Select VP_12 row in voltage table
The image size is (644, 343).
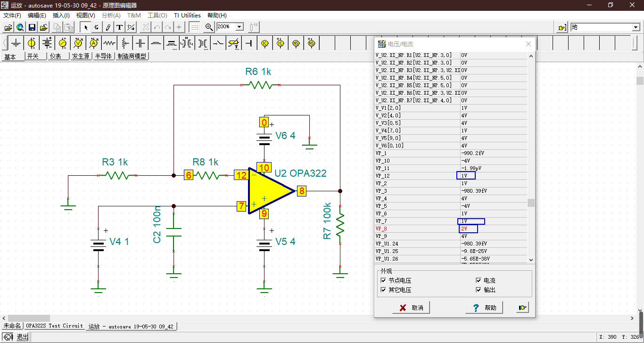click(451, 176)
